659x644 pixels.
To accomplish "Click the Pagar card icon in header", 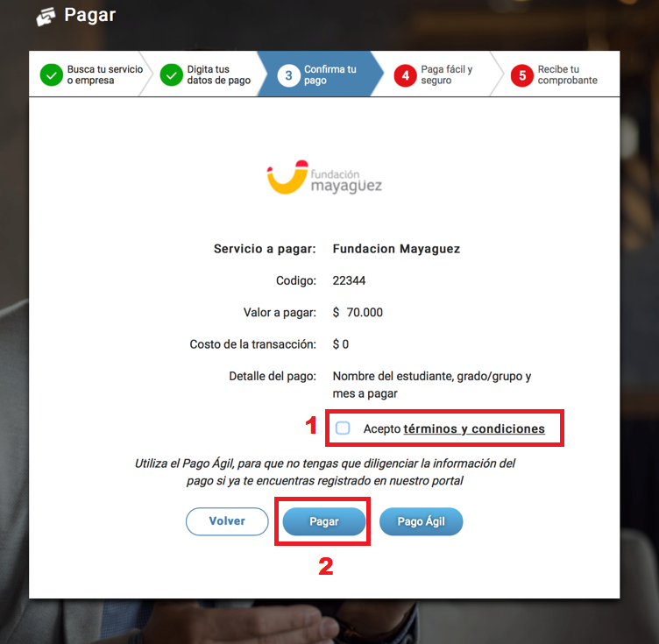I will 46,17.
